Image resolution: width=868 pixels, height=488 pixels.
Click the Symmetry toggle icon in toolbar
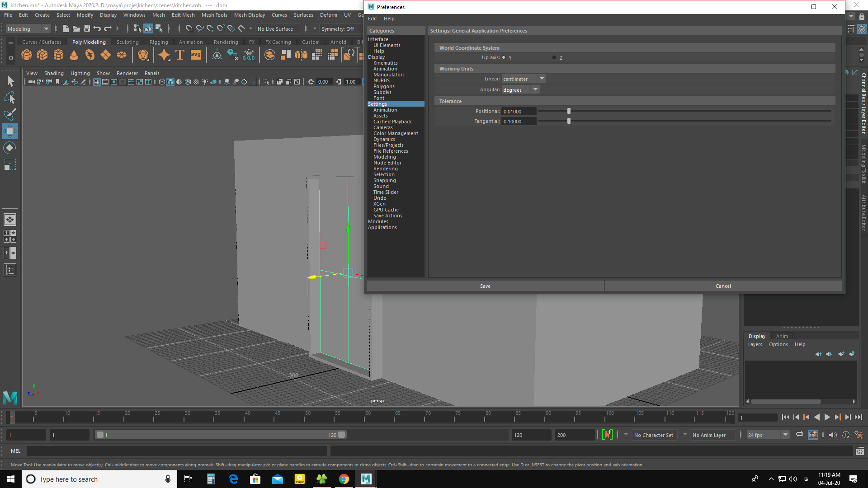338,28
